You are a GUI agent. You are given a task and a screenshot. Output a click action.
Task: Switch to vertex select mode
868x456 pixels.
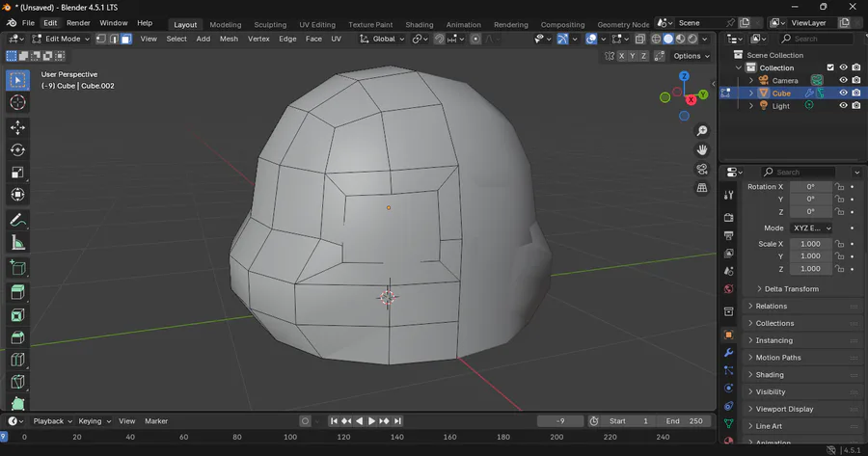(101, 39)
